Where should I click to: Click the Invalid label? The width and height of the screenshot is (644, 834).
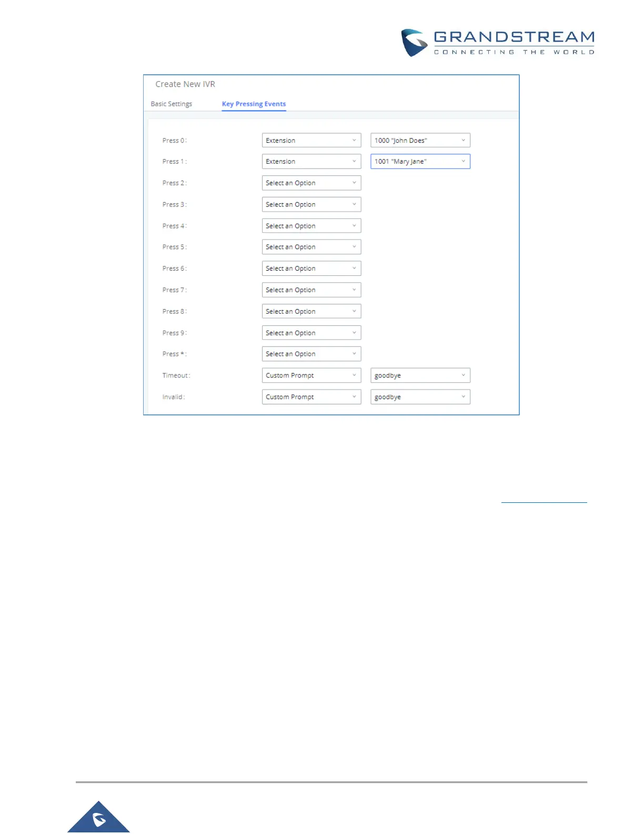(174, 397)
